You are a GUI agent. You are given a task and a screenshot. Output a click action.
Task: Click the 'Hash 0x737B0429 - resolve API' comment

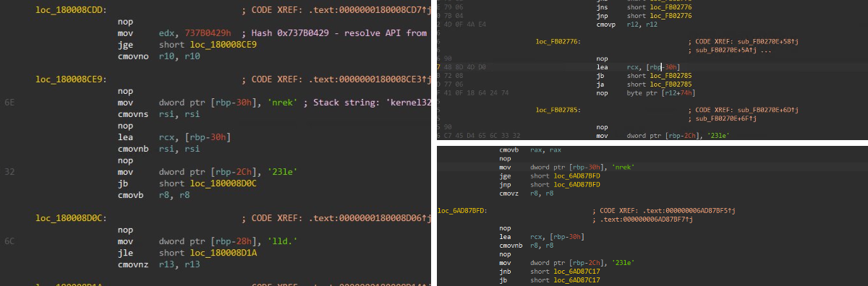[336, 33]
